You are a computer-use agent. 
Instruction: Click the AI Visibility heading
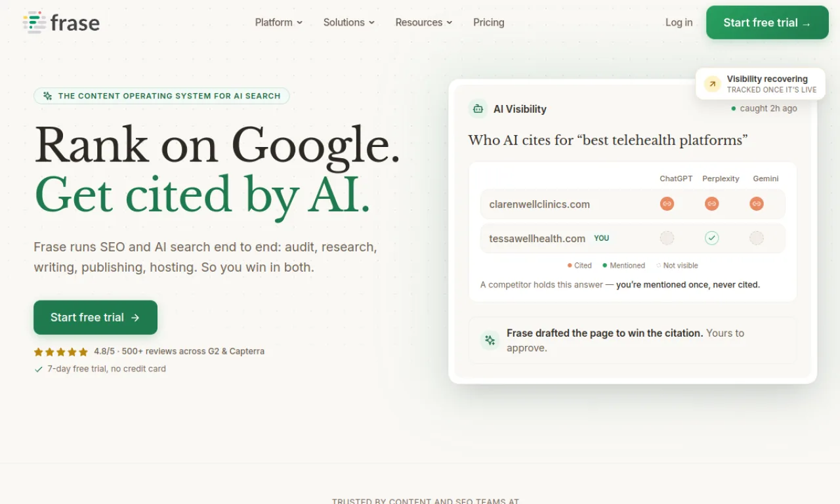(520, 109)
